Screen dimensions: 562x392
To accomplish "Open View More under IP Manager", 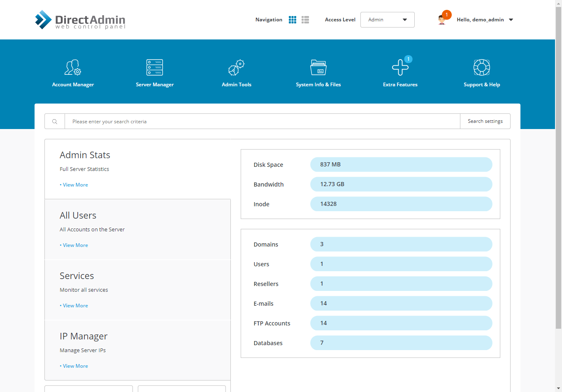I will click(x=75, y=366).
